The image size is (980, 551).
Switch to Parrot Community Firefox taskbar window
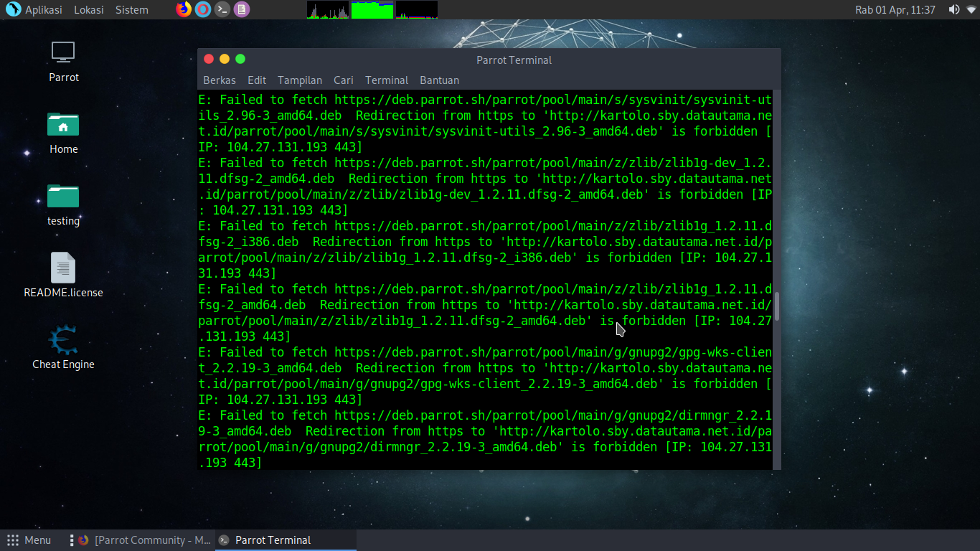(x=144, y=540)
